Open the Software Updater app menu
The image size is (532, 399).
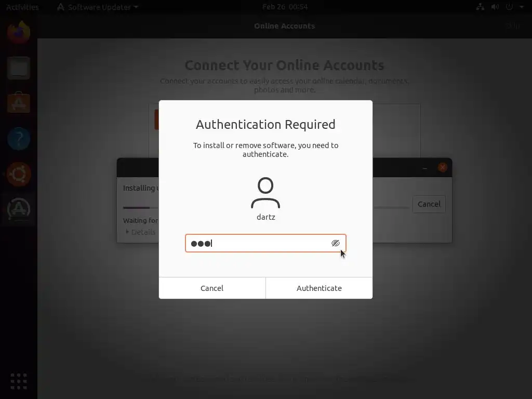click(x=98, y=7)
